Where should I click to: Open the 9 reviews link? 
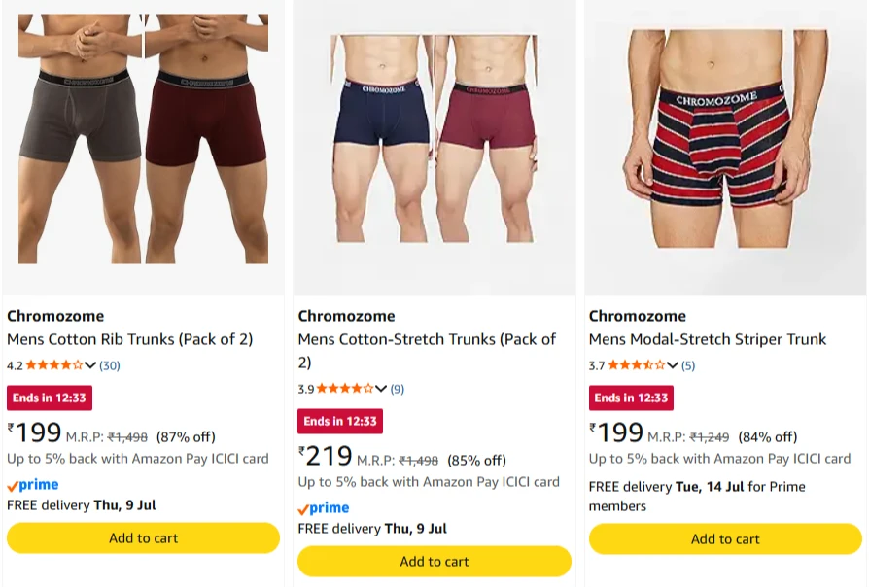[398, 389]
